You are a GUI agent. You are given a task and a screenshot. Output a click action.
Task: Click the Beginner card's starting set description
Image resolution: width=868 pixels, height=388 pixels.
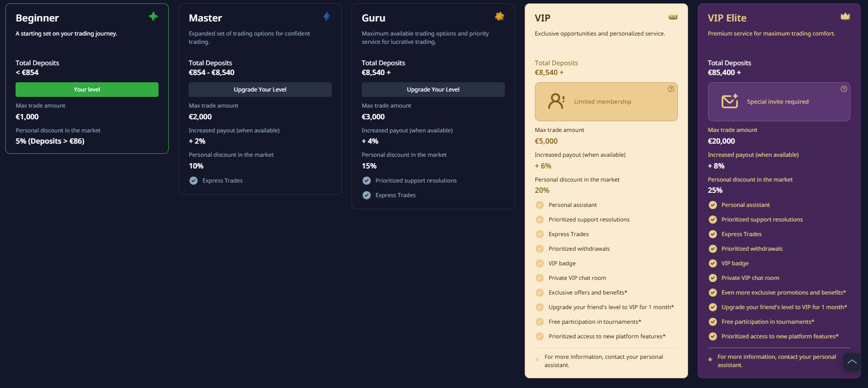point(67,34)
